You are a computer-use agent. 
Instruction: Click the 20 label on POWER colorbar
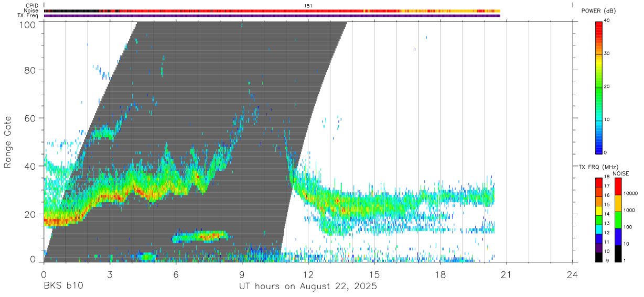click(x=608, y=87)
